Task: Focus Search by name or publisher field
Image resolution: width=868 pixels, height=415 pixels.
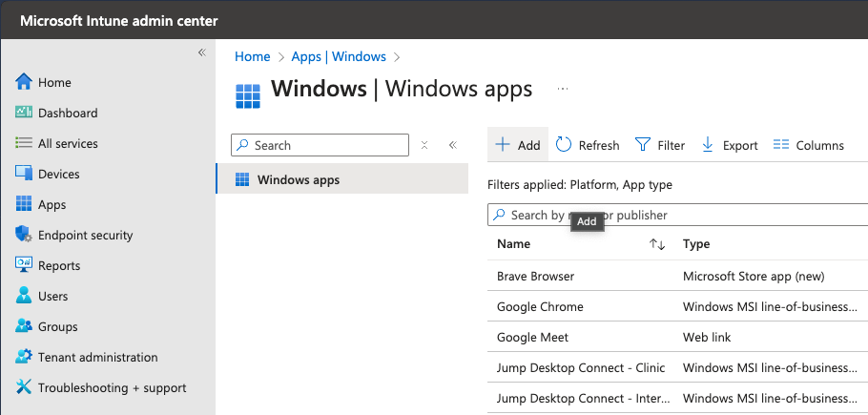Action: (677, 215)
